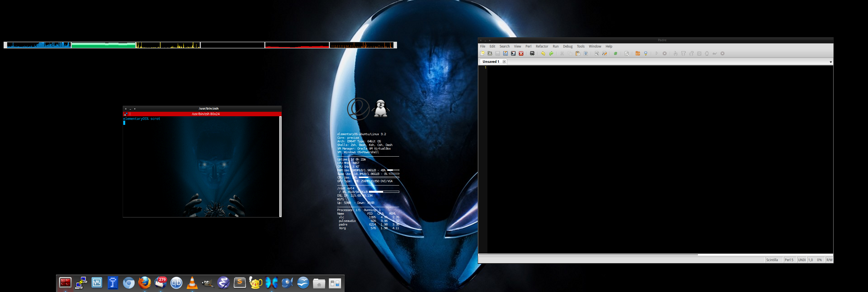Click the Quit Debugger icon at toolbar end
Image resolution: width=868 pixels, height=292 pixels.
[x=722, y=54]
